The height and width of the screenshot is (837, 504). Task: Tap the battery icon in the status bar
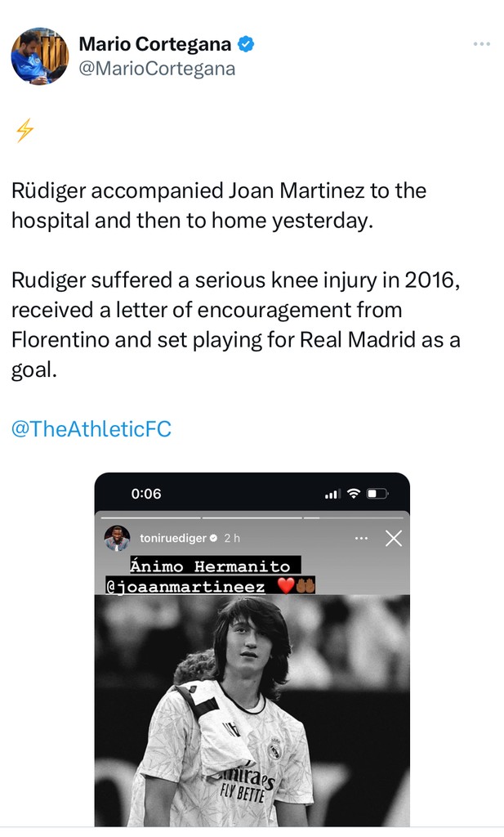tap(377, 494)
